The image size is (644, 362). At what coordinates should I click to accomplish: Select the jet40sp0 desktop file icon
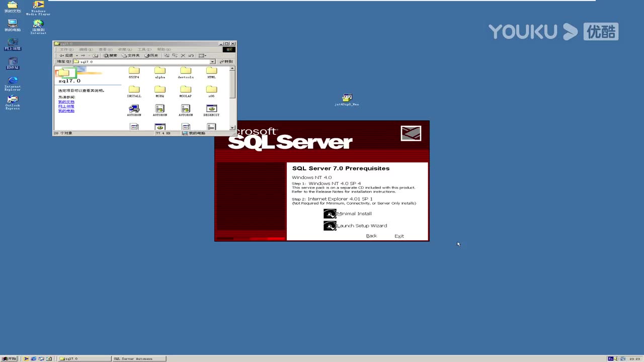pos(347,100)
